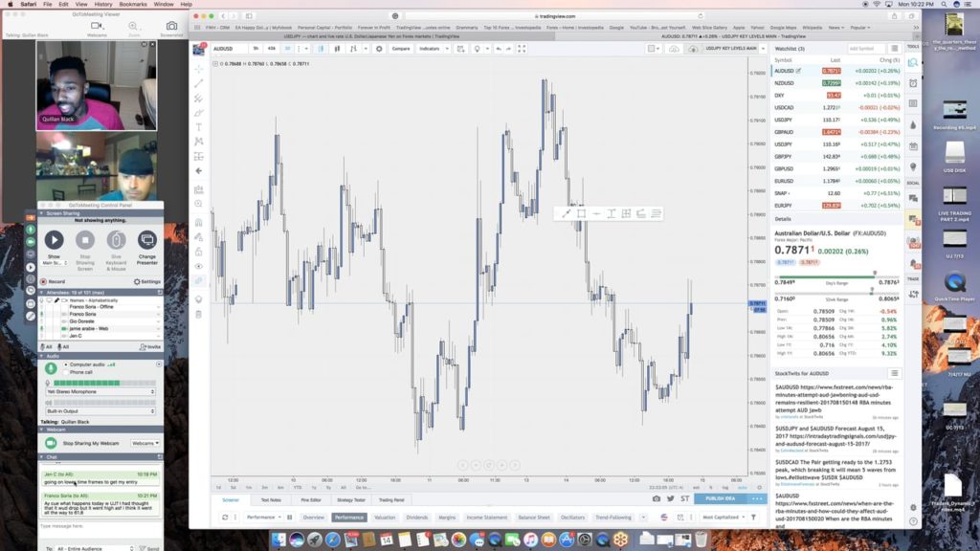Viewport: 980px width, 551px height.
Task: Click the Type message here chat field
Action: pyautogui.click(x=100, y=530)
